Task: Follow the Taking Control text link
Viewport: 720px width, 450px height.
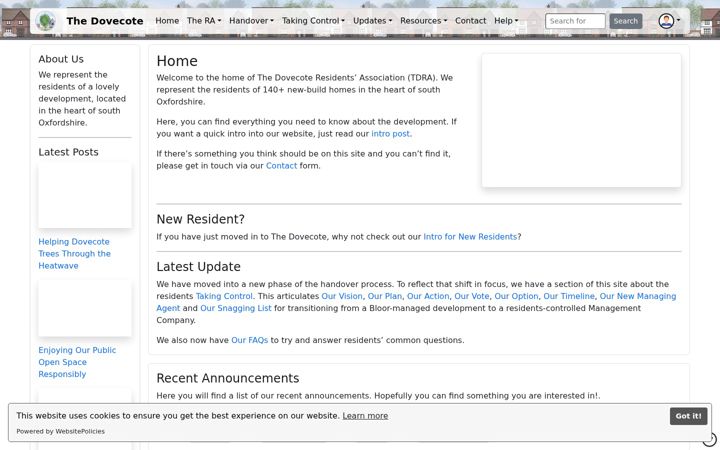Action: pyautogui.click(x=224, y=296)
